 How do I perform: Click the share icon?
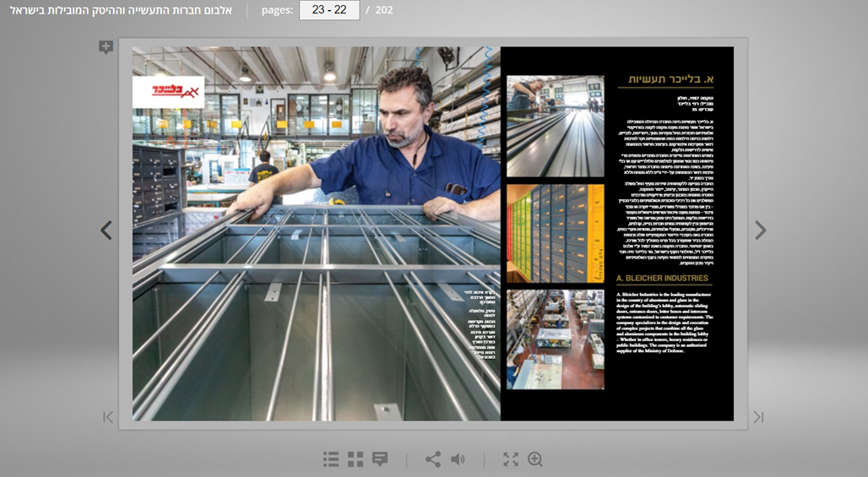pos(433,459)
